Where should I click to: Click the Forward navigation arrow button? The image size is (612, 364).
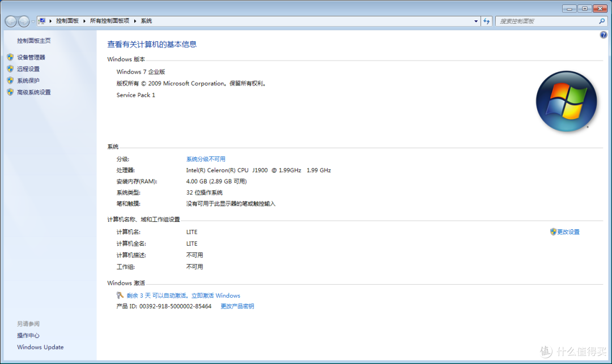24,22
